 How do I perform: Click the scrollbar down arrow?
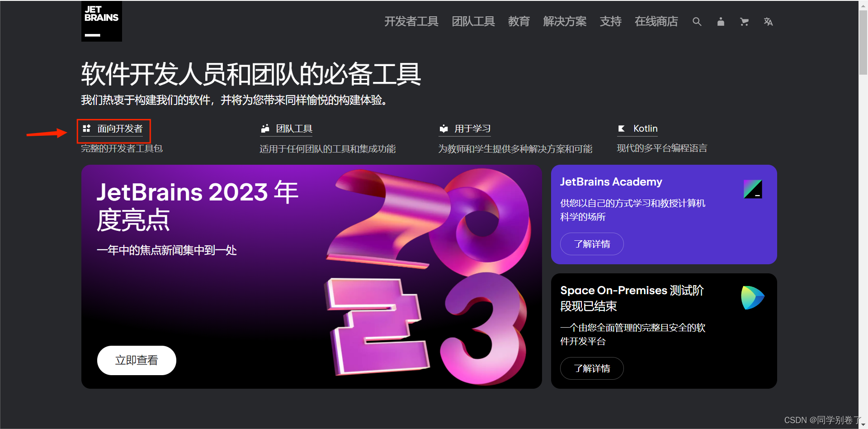tap(863, 424)
